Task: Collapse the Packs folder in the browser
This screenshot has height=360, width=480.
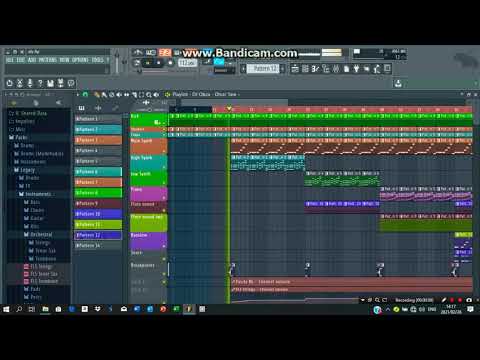Action: tap(21, 137)
